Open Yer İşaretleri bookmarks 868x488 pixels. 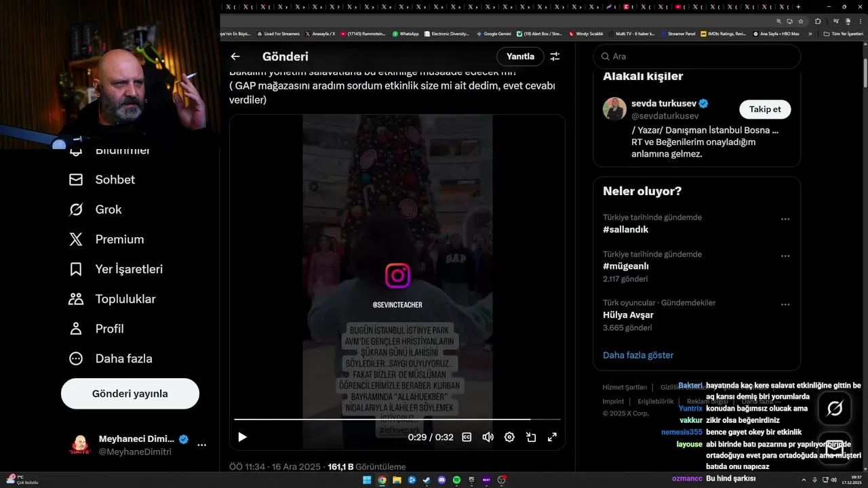(116, 269)
